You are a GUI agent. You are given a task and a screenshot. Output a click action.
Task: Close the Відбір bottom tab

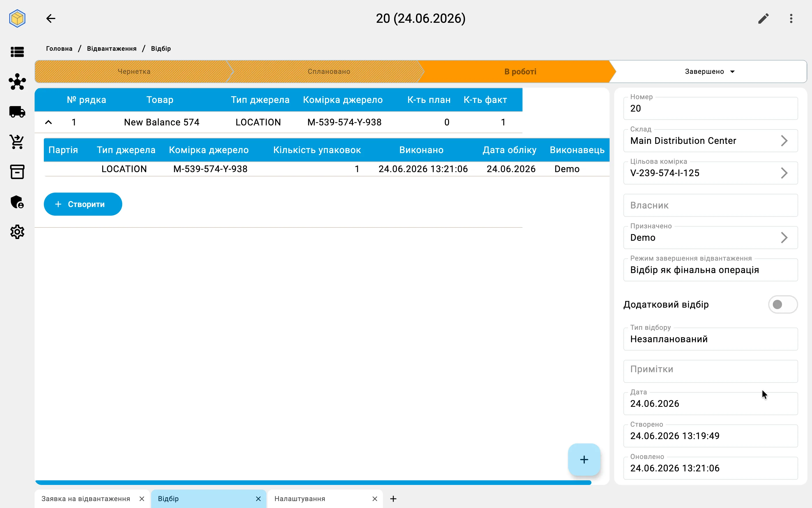258,498
